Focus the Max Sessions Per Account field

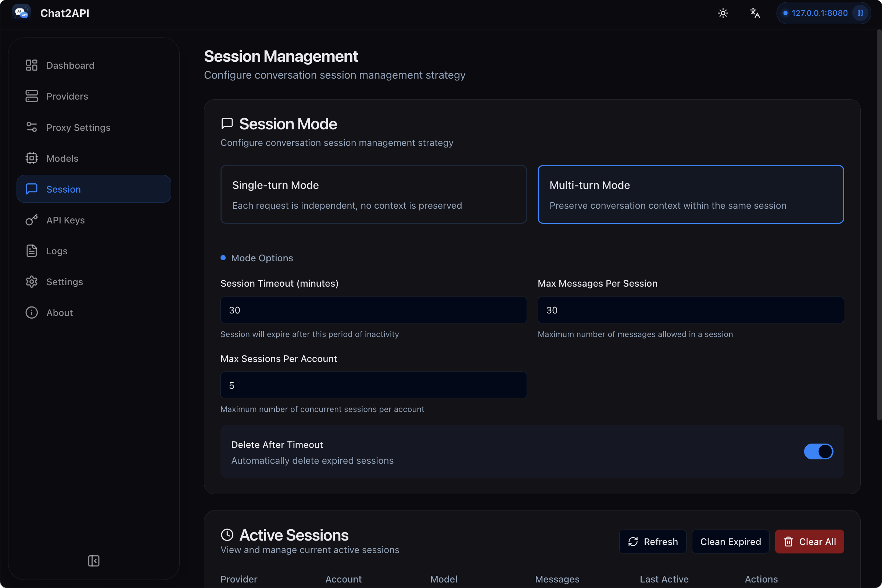coord(373,385)
